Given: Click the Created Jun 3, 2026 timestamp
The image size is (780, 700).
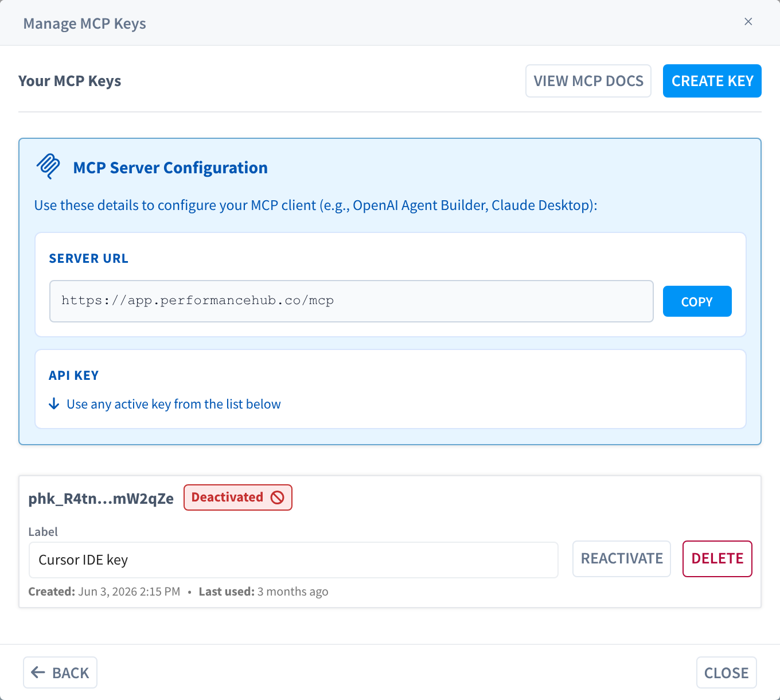Looking at the screenshot, I should pyautogui.click(x=104, y=592).
